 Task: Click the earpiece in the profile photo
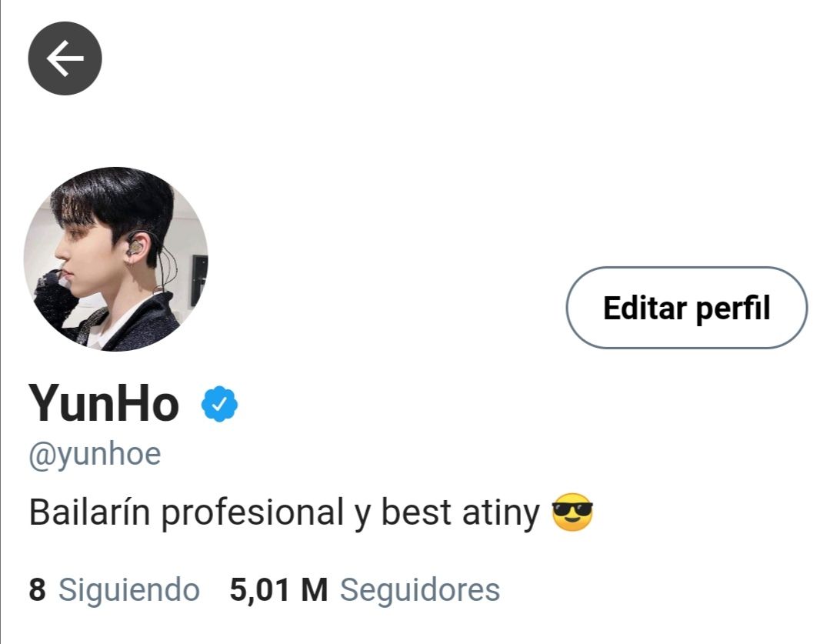[x=135, y=247]
